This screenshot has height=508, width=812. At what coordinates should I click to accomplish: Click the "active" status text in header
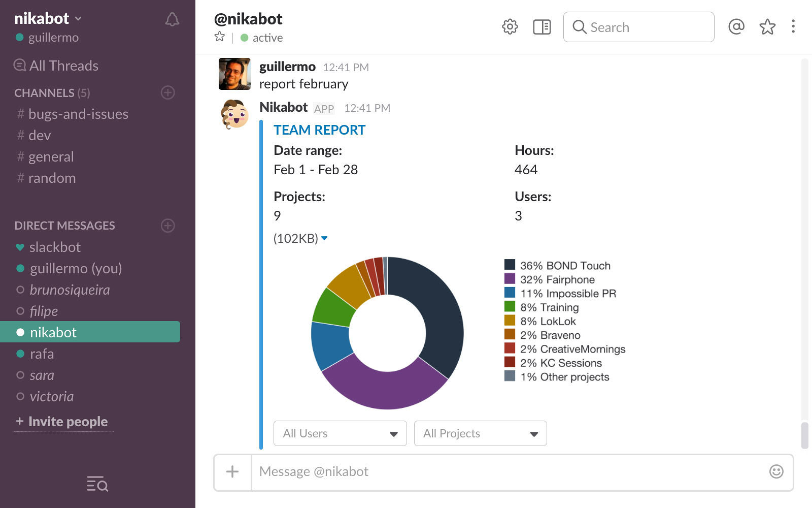point(267,38)
